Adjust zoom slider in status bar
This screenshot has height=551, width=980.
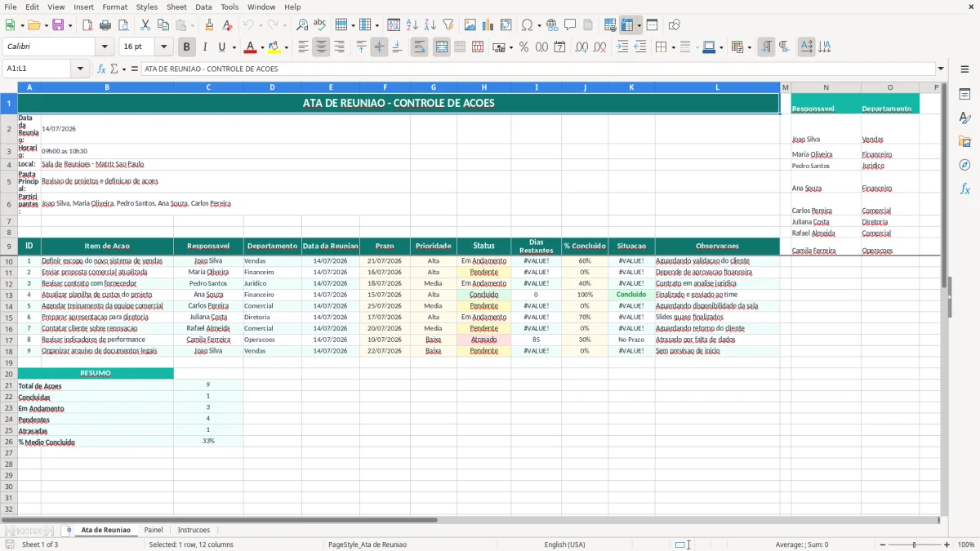[914, 544]
